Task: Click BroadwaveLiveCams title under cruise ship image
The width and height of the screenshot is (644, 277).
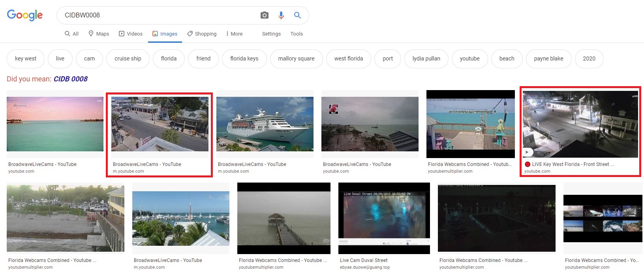Action: coord(252,164)
